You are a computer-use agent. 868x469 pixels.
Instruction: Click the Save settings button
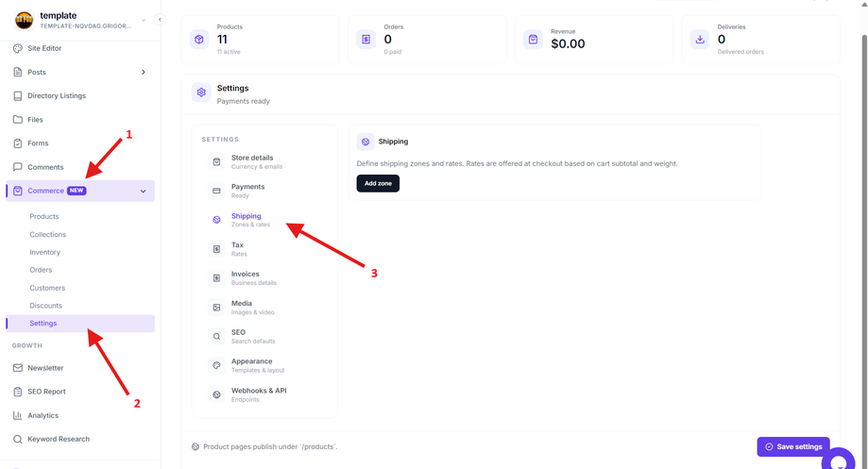[793, 446]
